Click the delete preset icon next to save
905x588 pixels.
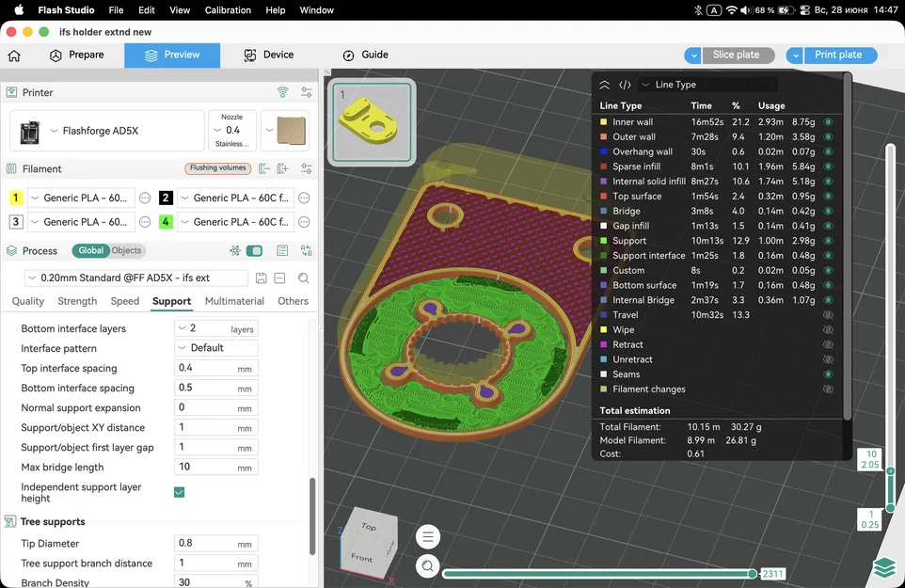pos(280,278)
